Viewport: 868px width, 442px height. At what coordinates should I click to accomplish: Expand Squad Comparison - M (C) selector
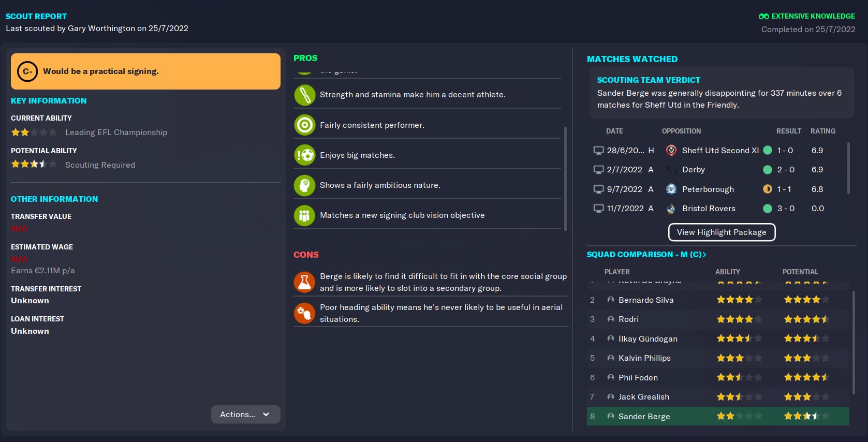[x=646, y=255]
